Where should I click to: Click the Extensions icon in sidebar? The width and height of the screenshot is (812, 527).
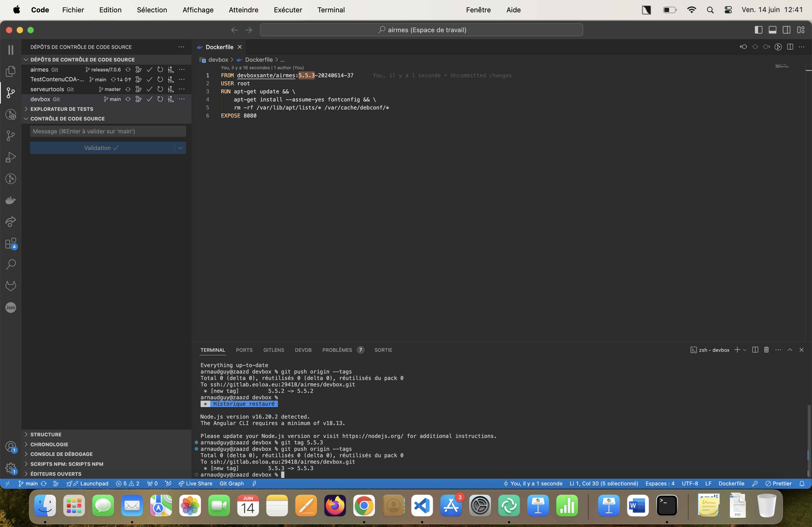(x=11, y=244)
